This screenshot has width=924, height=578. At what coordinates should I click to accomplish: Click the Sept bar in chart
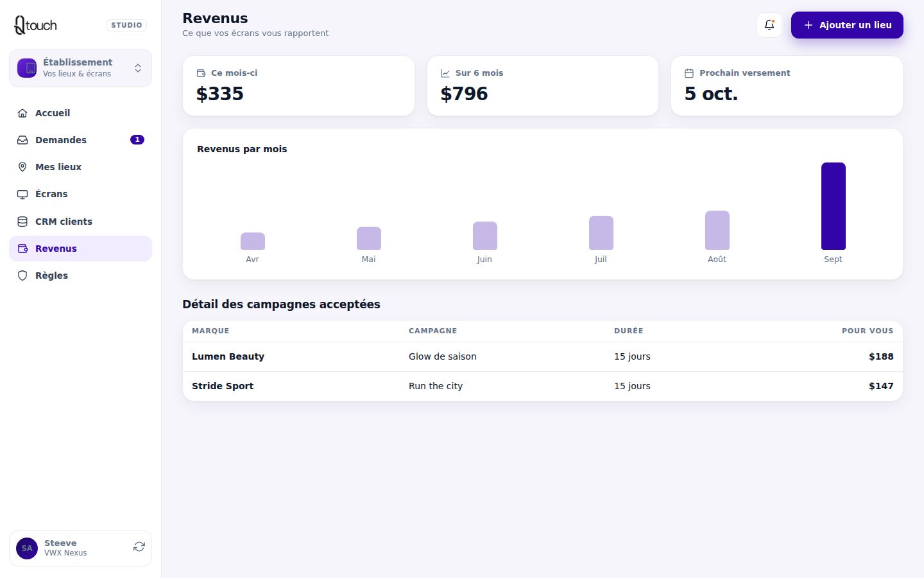834,206
